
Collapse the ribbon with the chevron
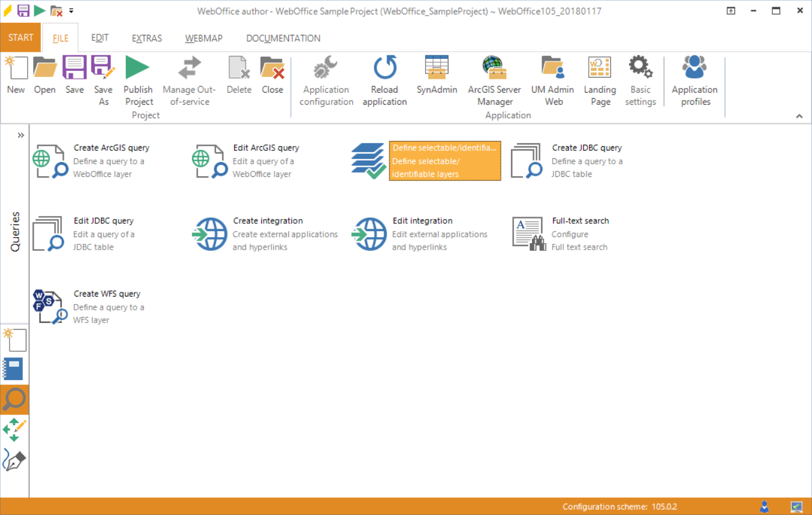799,116
